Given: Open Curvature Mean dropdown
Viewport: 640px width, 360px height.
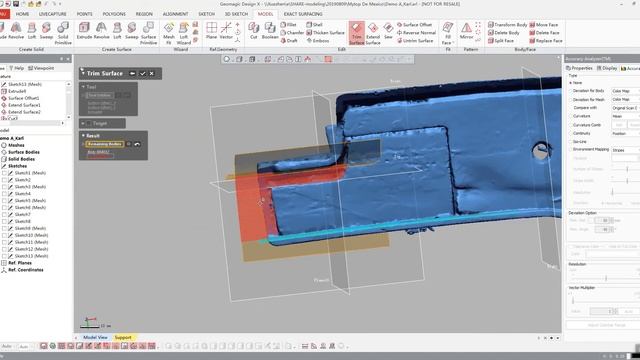Looking at the screenshot, I should click(x=625, y=116).
